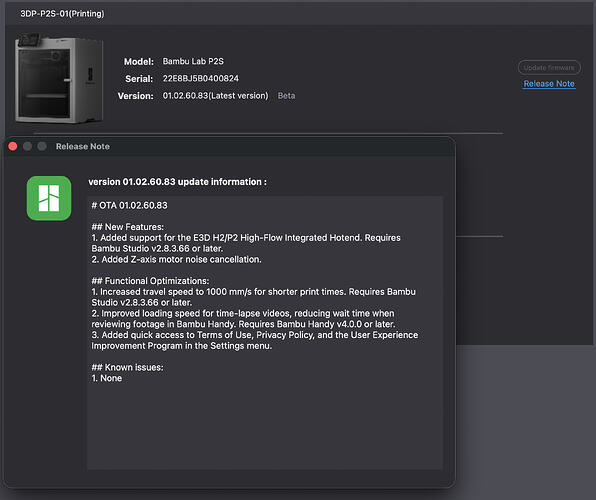The image size is (596, 500).
Task: Click the Terms of Use, Privacy Policy line
Action: point(255,340)
